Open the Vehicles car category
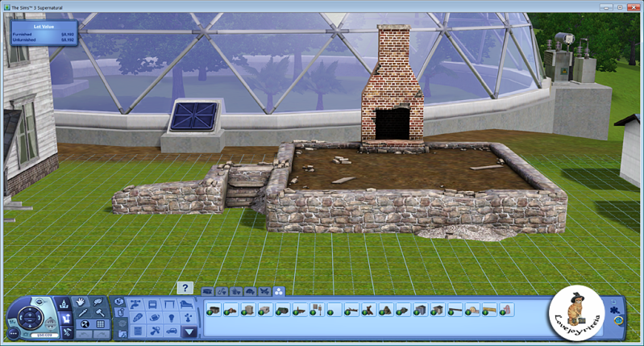The image size is (644, 346). coord(172,331)
